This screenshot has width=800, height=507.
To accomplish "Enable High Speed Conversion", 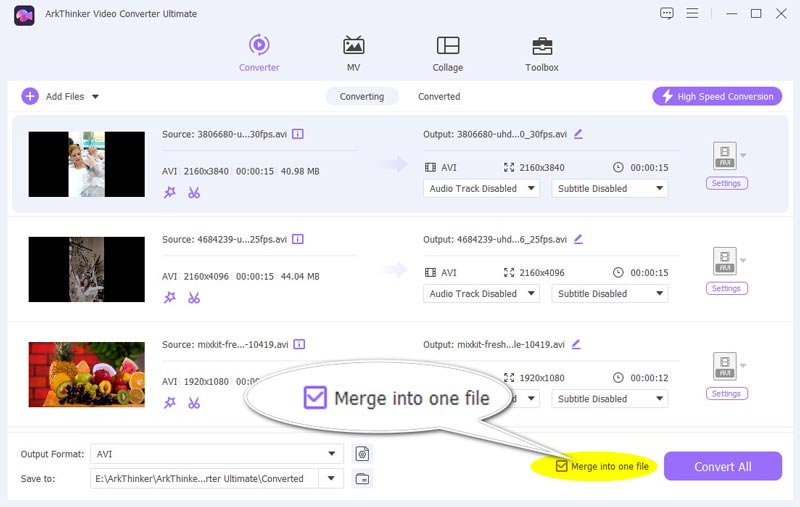I will coord(717,96).
